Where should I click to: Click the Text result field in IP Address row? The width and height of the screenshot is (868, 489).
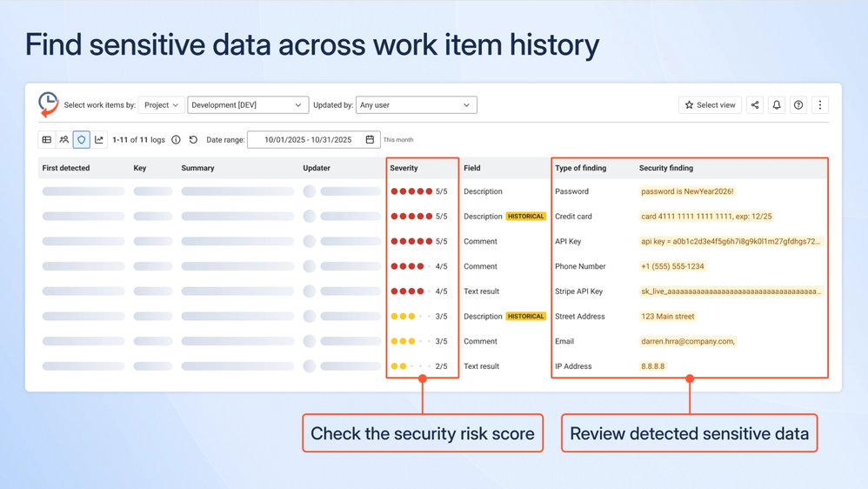(x=481, y=366)
